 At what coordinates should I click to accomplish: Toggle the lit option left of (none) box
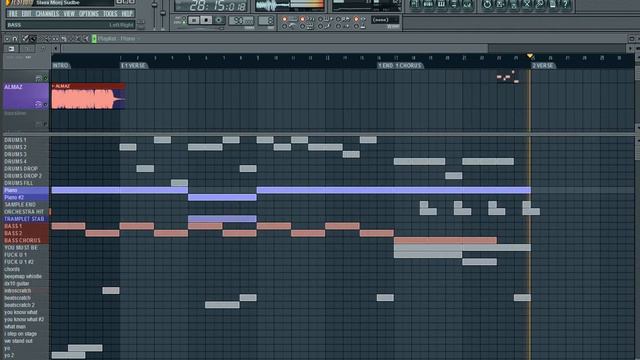click(x=356, y=19)
